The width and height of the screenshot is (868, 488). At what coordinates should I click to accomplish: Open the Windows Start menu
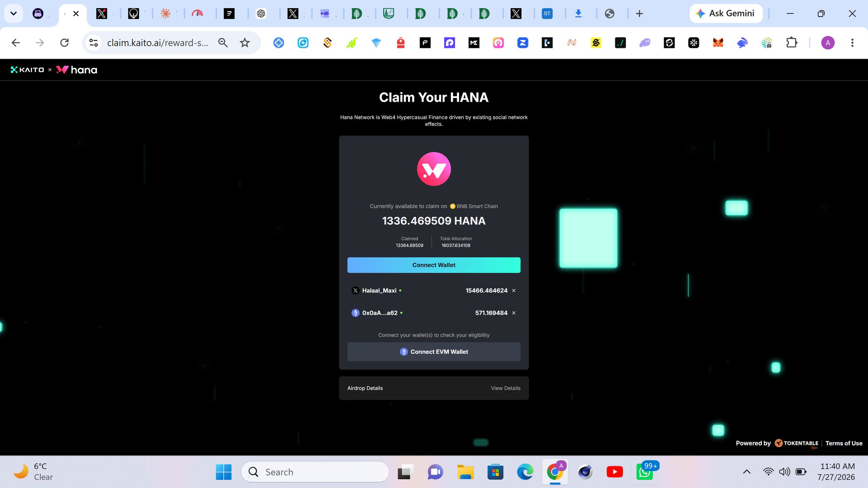pyautogui.click(x=223, y=472)
